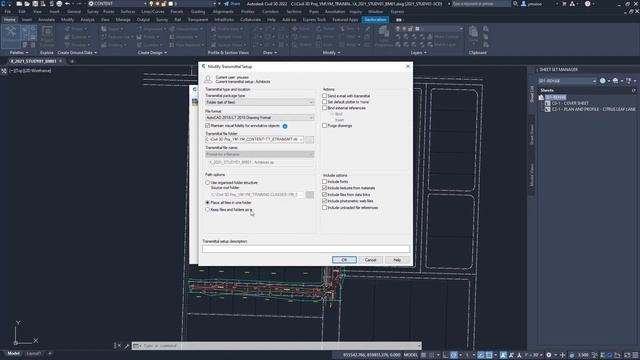Click the help question mark icon in title bar
The image size is (640, 360).
tap(587, 4)
